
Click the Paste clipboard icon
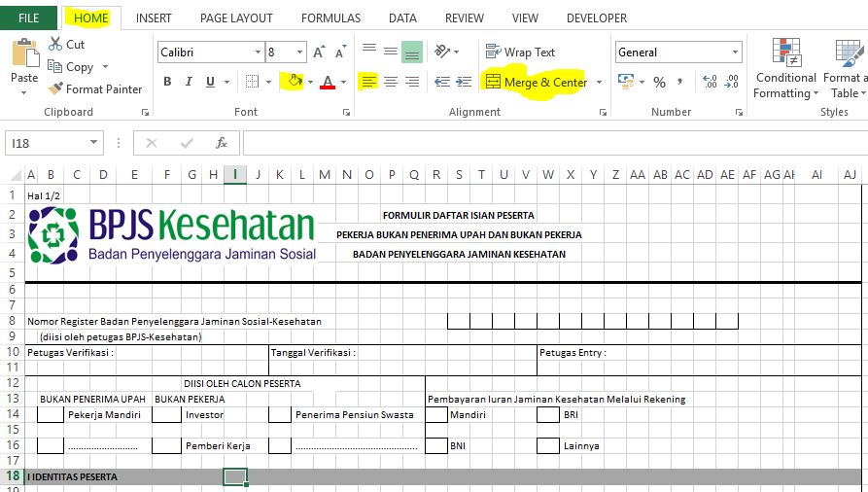[x=25, y=53]
